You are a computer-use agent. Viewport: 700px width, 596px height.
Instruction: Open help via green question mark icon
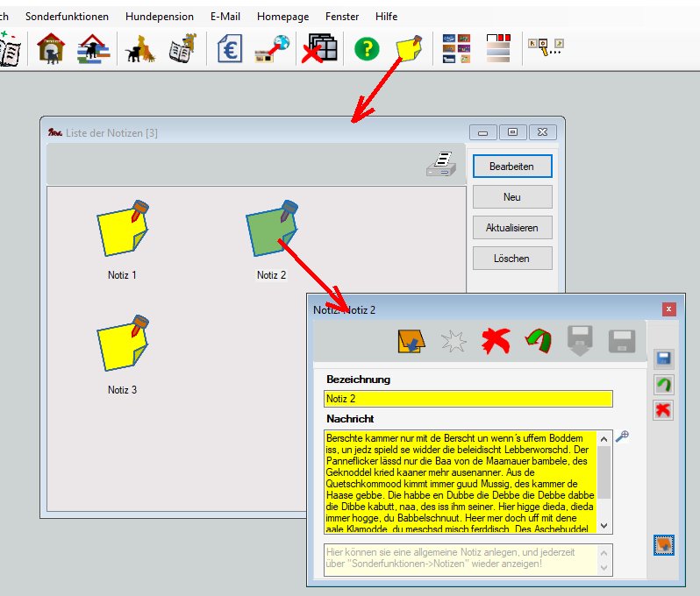coord(367,48)
